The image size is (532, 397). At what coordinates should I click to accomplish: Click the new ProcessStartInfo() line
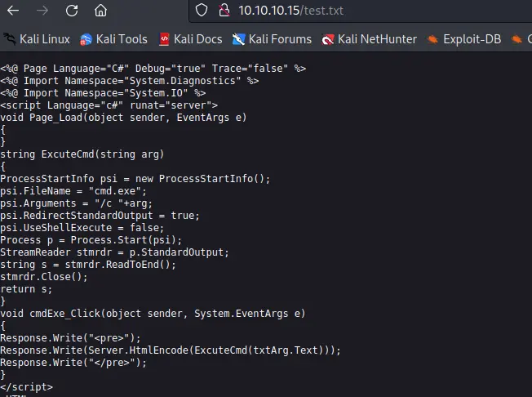tap(135, 179)
